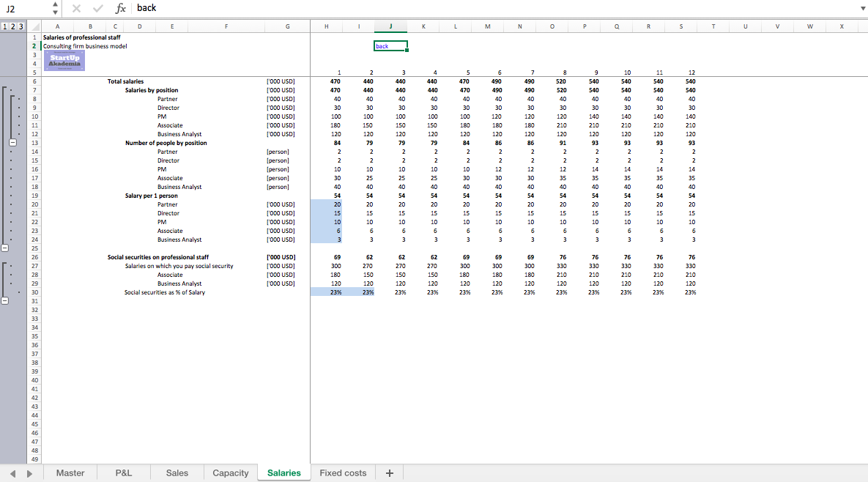The height and width of the screenshot is (482, 868).
Task: Click the right sheet-navigation arrow
Action: coord(28,472)
